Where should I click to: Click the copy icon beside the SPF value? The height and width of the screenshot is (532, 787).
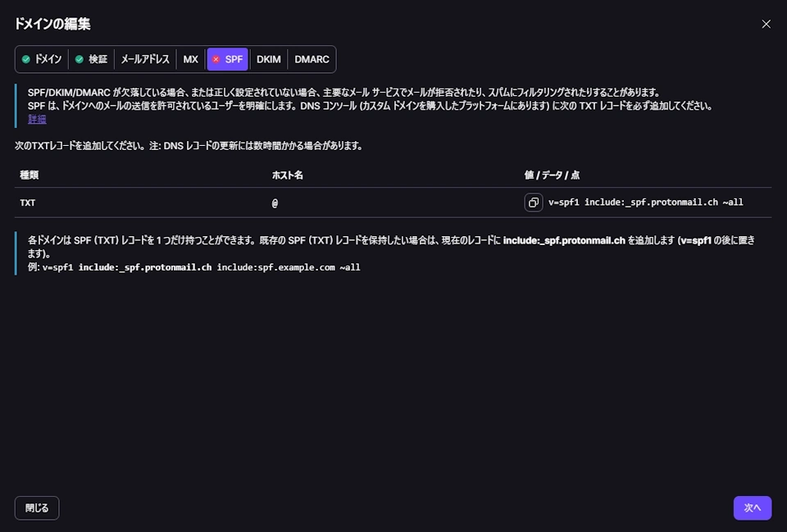click(x=534, y=202)
